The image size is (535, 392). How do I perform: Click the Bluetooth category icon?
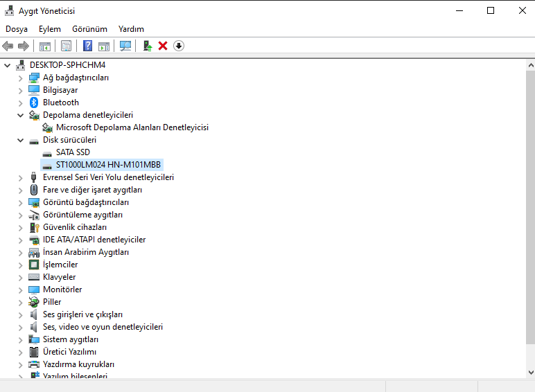coord(34,103)
